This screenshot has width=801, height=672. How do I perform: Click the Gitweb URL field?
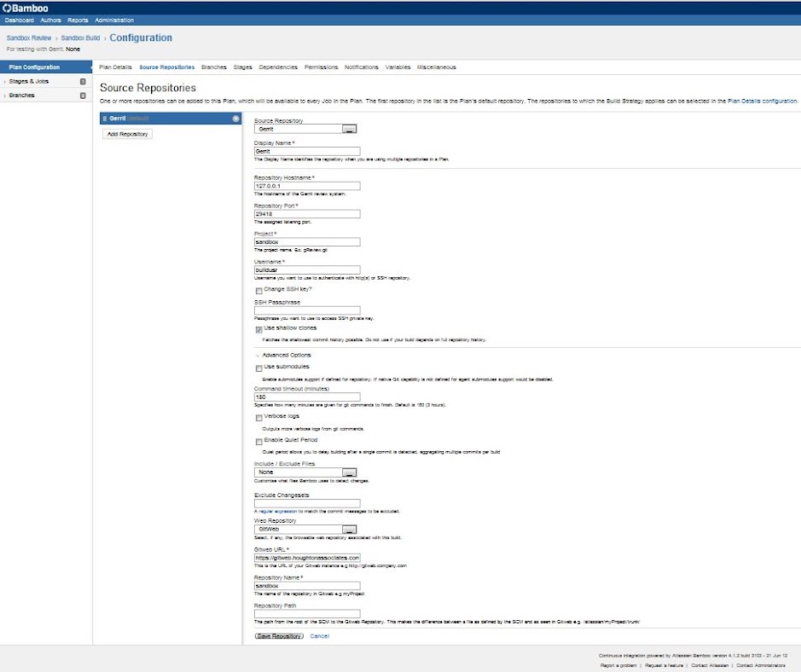pos(307,558)
